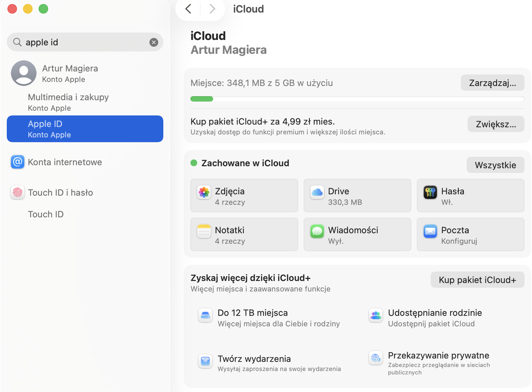Viewport: 532px width, 392px height.
Task: Open Konta internetowe settings
Action: (x=85, y=162)
